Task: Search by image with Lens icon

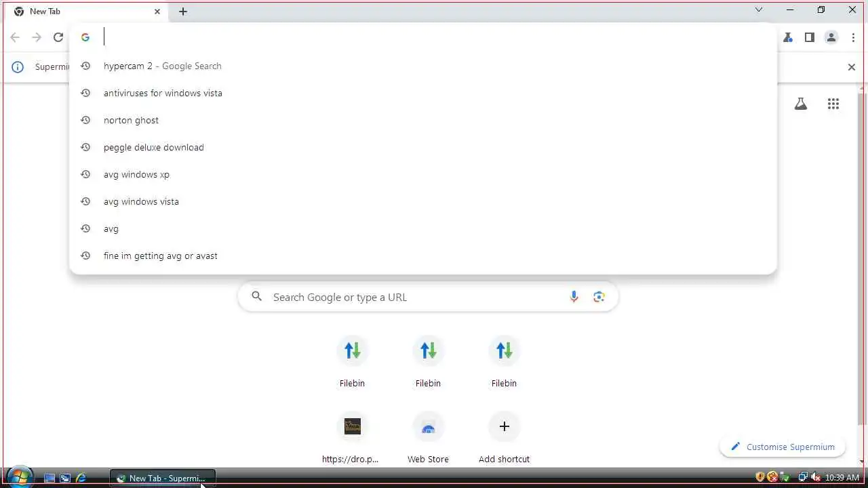Action: click(x=599, y=297)
